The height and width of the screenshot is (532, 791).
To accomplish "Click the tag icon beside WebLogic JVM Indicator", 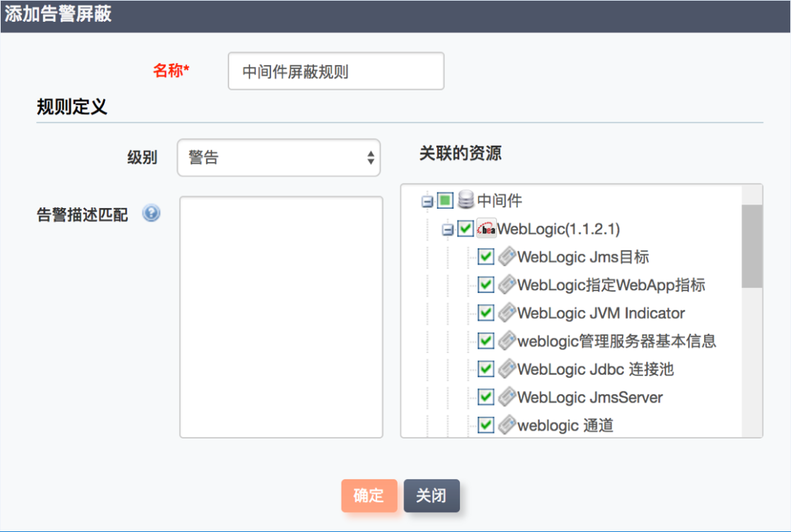I will pyautogui.click(x=506, y=313).
